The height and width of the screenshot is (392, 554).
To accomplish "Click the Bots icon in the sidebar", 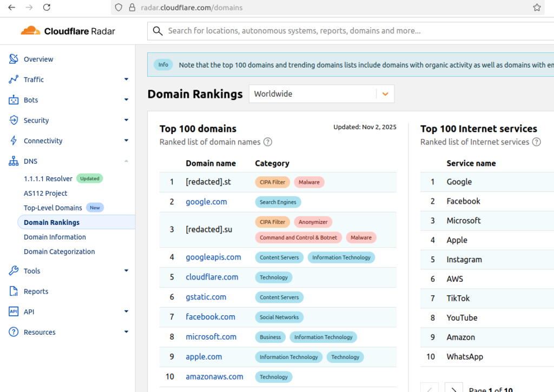I will 13,99.
